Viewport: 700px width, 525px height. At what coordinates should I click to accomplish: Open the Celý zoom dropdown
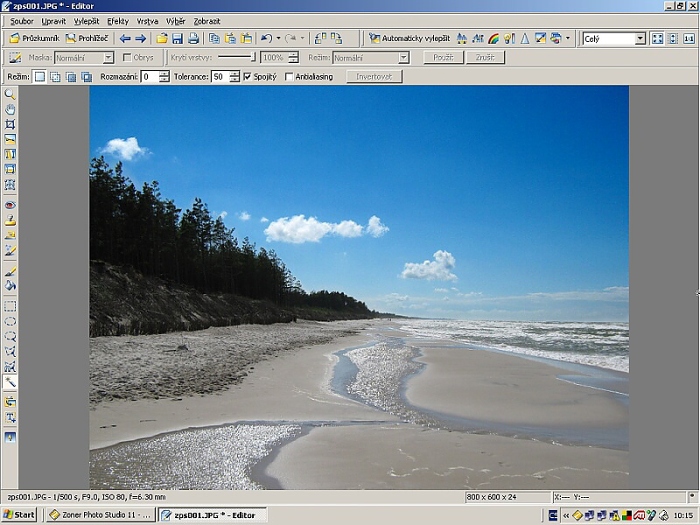point(641,38)
